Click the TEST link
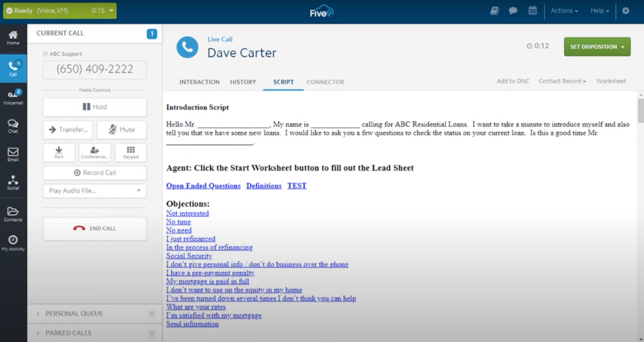The image size is (644, 342). pyautogui.click(x=297, y=186)
